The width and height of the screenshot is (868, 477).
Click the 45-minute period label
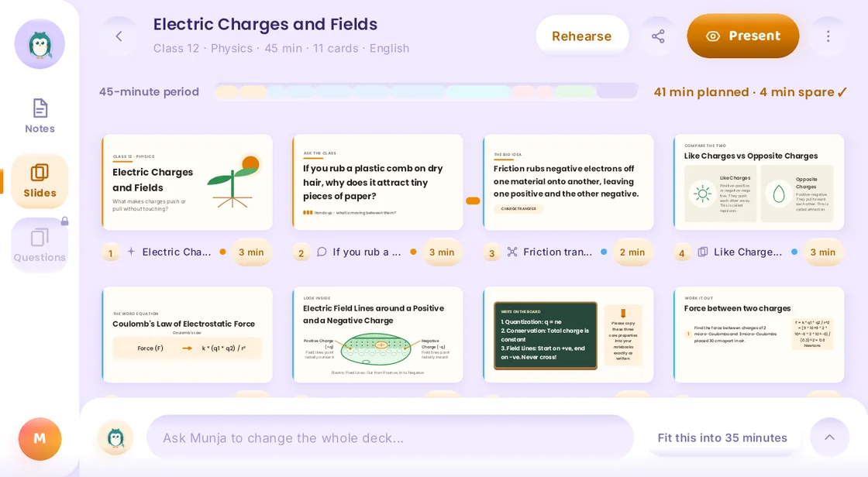tap(149, 92)
